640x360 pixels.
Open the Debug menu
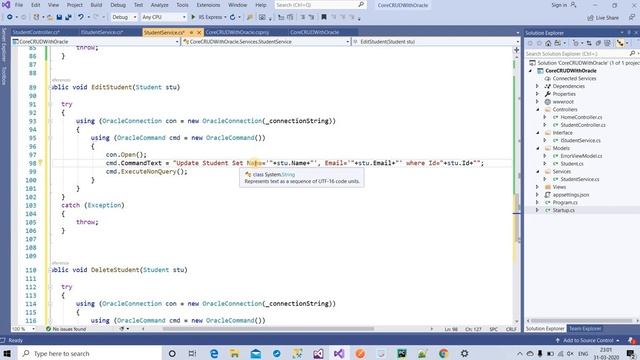tap(118, 5)
